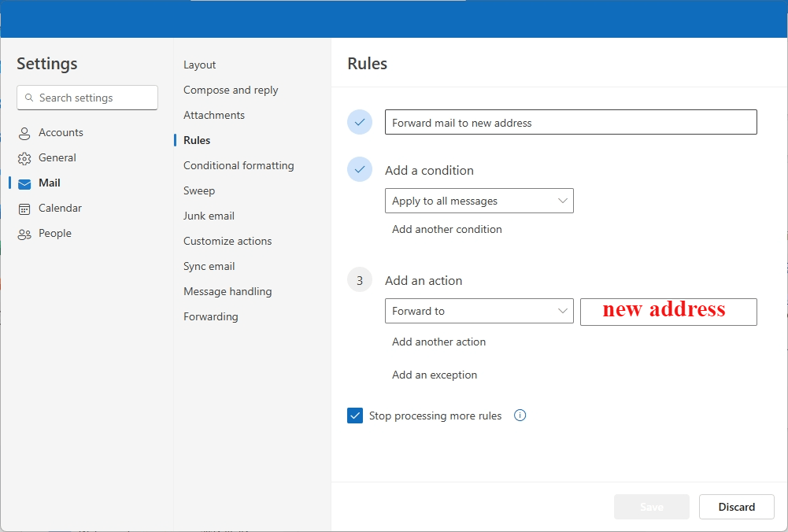Select the Accounts icon in settings sidebar
This screenshot has width=788, height=532.
pos(24,133)
